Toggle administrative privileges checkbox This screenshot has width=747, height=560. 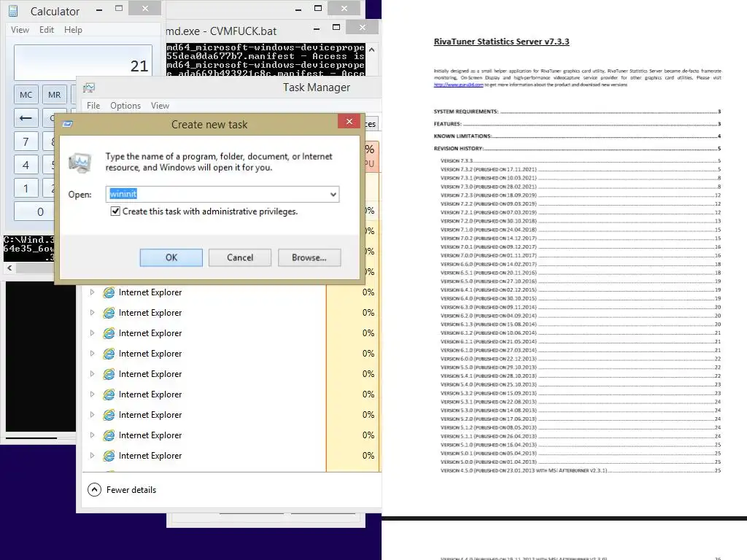pyautogui.click(x=115, y=211)
